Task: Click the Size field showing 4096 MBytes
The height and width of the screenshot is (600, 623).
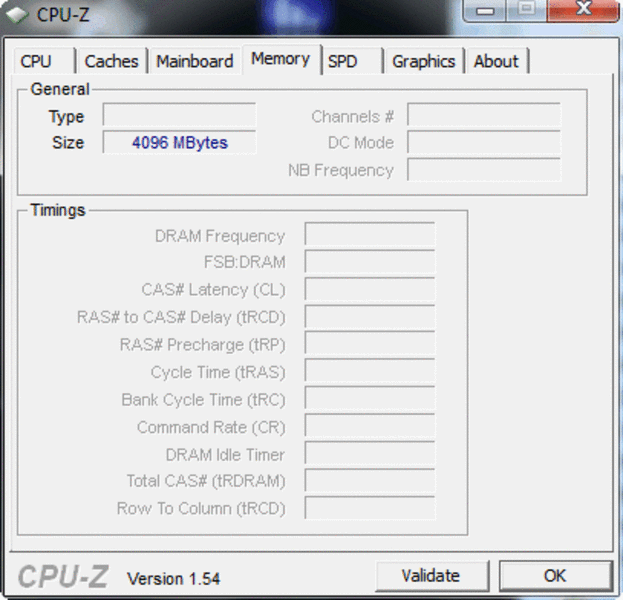Action: (179, 142)
